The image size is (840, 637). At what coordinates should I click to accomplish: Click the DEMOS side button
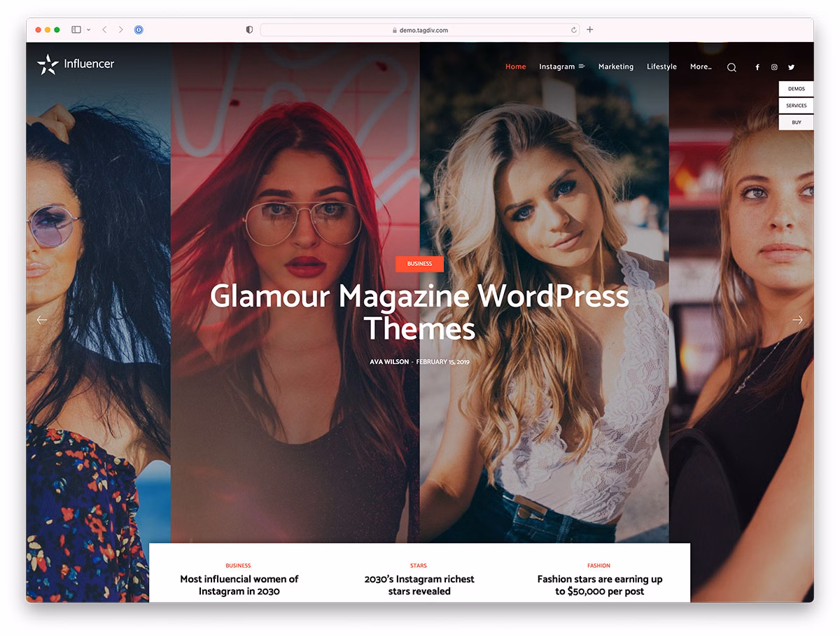tap(796, 89)
